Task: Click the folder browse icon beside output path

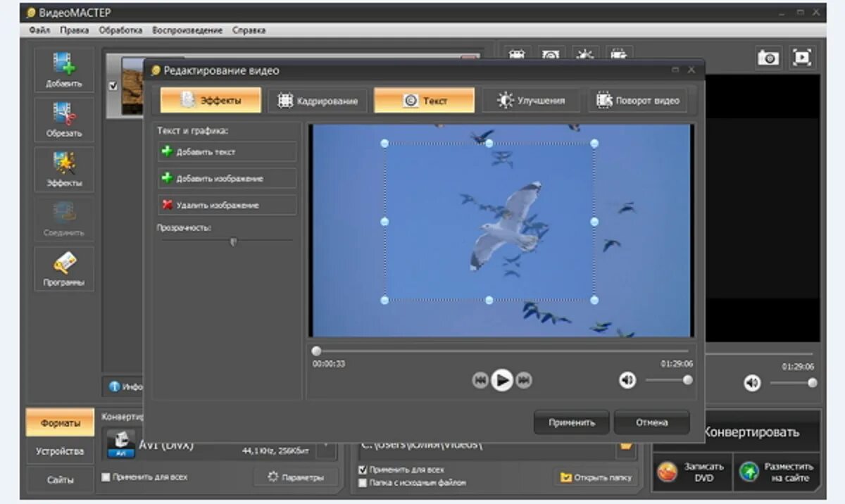Action: [625, 445]
